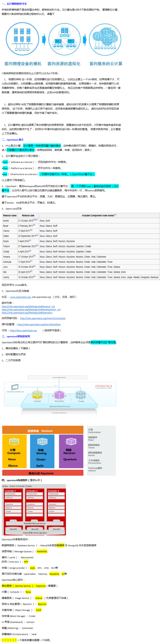Click the 'Release date' table header

pyautogui.click(x=28, y=216)
